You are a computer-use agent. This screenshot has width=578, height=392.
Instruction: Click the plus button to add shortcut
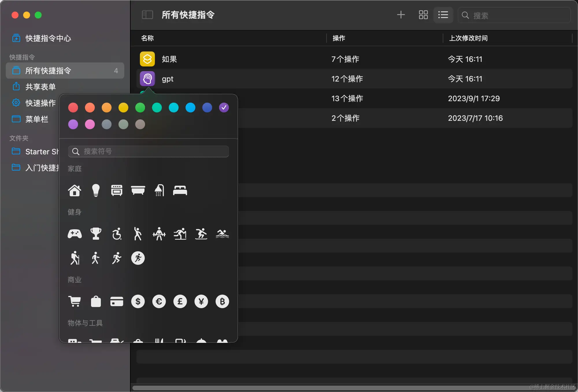[401, 15]
